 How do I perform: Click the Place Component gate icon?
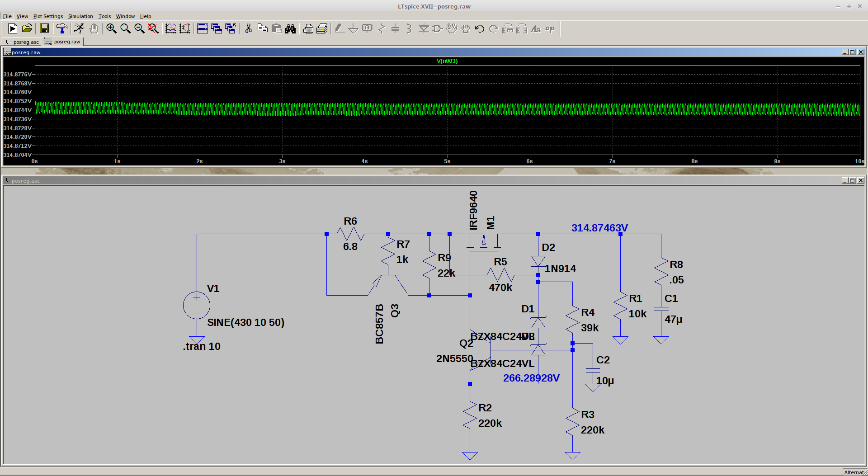(438, 29)
